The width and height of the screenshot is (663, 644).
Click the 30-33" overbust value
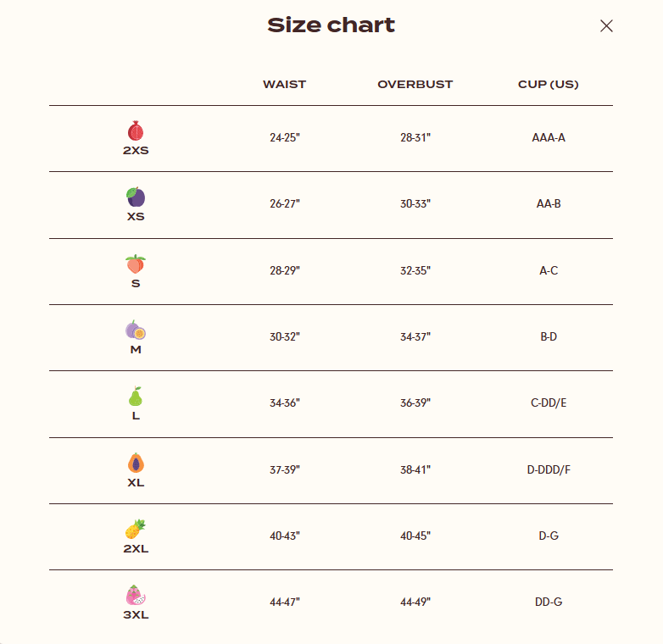[415, 203]
